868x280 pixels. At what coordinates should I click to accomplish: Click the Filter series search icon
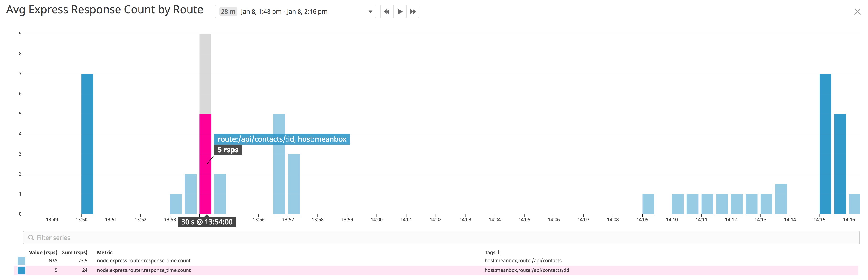31,238
